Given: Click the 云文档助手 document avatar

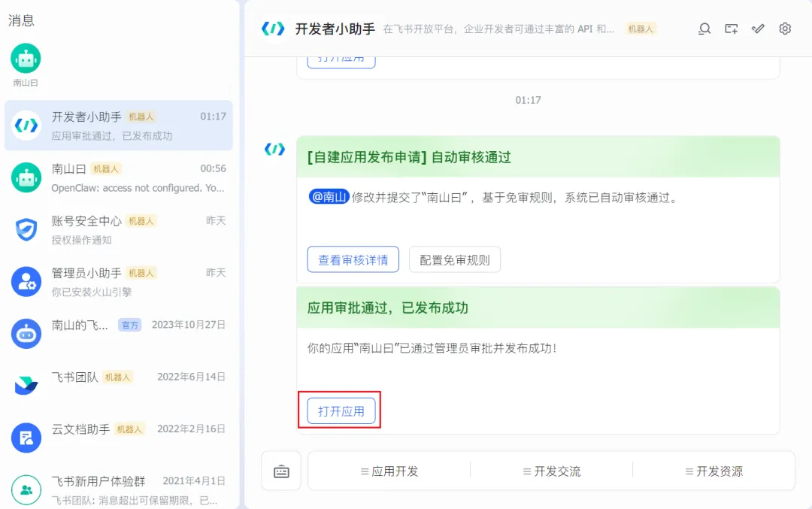Looking at the screenshot, I should pyautogui.click(x=26, y=438).
